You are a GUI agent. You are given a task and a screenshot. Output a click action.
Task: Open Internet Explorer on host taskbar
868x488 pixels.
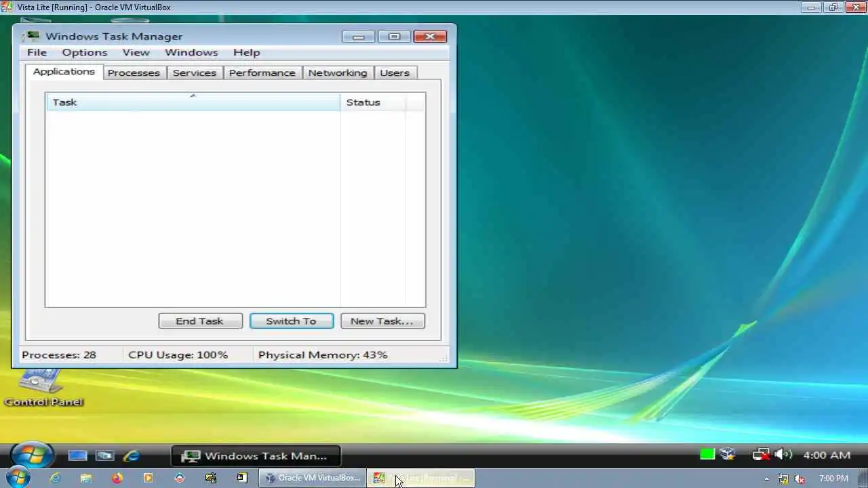[55, 478]
